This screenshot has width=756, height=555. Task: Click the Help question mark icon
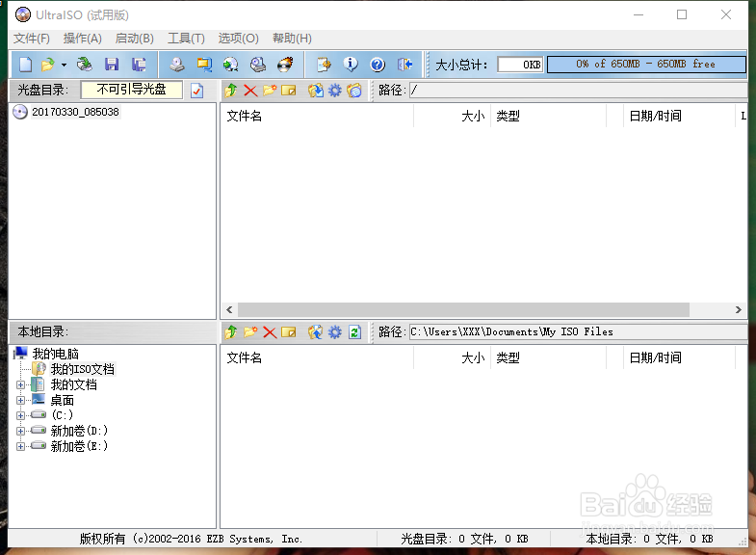[378, 65]
